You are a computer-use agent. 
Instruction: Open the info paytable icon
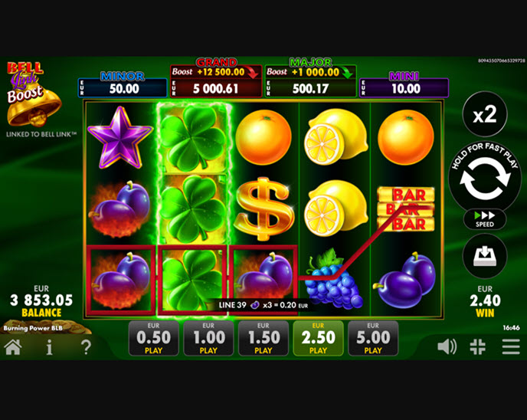49,347
